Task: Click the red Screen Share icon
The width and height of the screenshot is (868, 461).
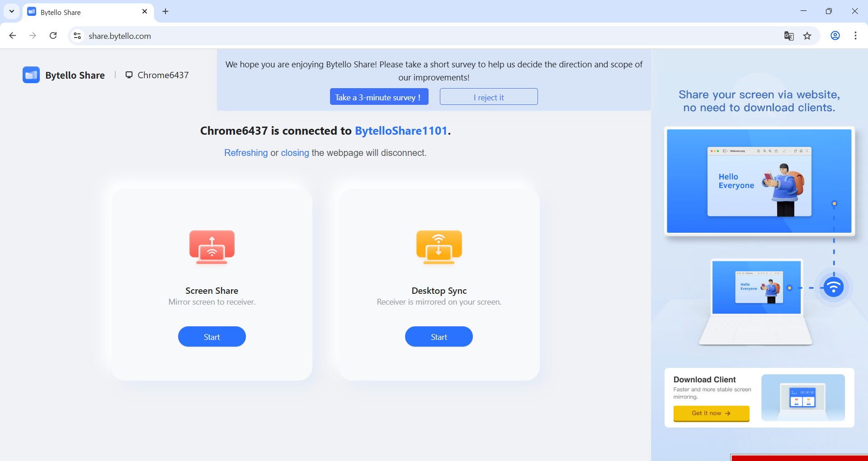Action: pyautogui.click(x=212, y=247)
